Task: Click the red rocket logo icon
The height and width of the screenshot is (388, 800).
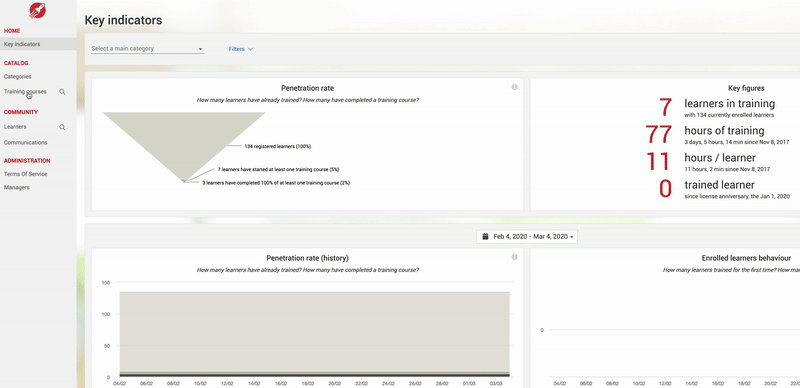Action: (x=38, y=10)
